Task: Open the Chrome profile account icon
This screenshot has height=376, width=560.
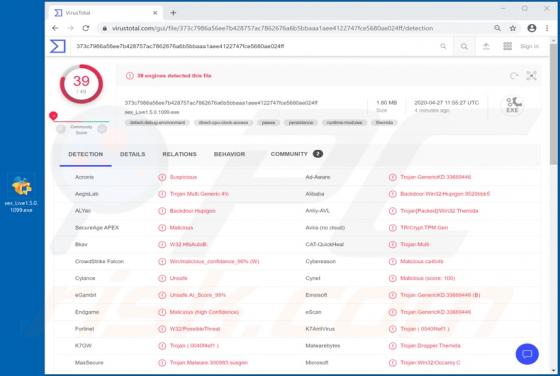Action: [x=531, y=28]
